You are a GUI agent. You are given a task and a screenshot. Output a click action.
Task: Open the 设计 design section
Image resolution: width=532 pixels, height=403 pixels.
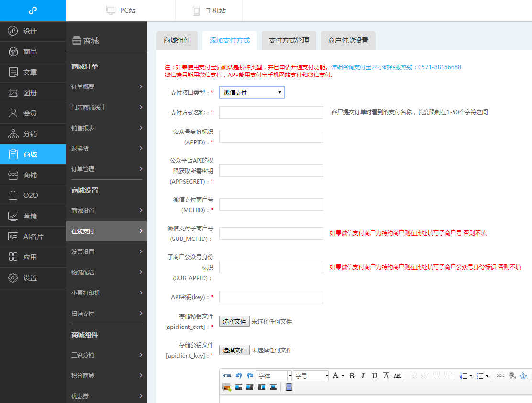click(33, 31)
